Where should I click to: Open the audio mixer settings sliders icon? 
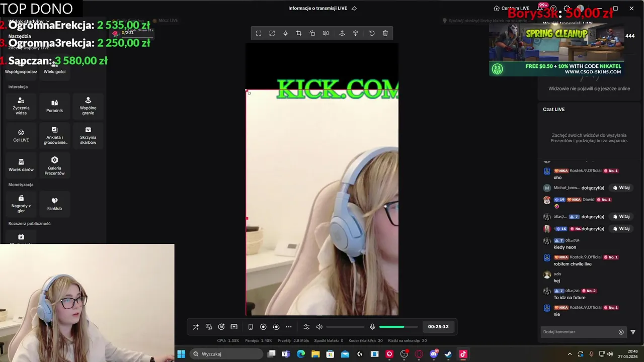[x=306, y=327]
